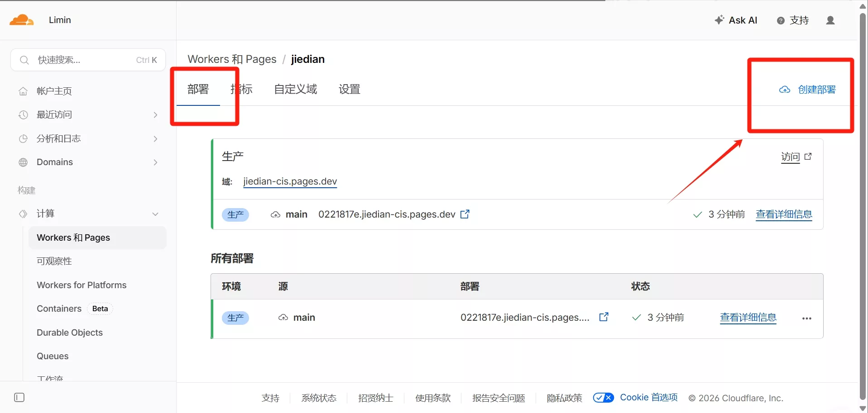This screenshot has width=868, height=413.
Task: Open Workers for Platforms in sidebar
Action: coord(82,285)
